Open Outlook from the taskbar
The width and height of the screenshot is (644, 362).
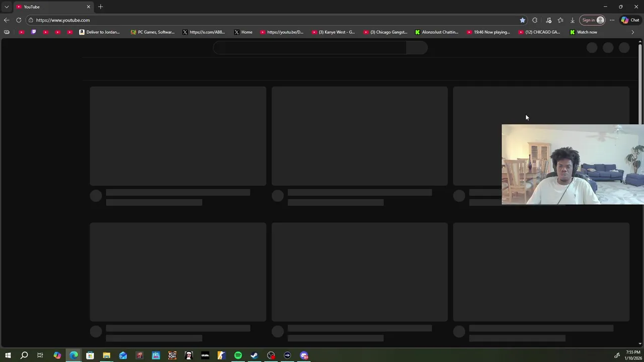click(123, 355)
